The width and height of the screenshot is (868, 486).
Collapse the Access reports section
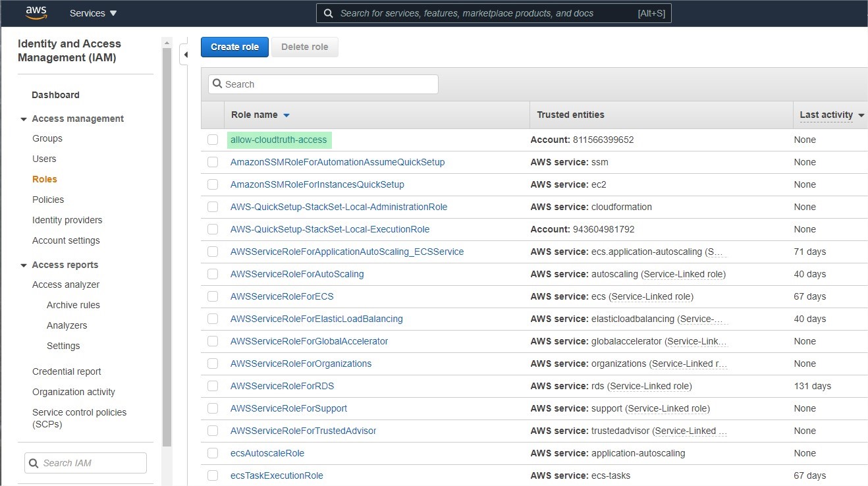pos(24,265)
